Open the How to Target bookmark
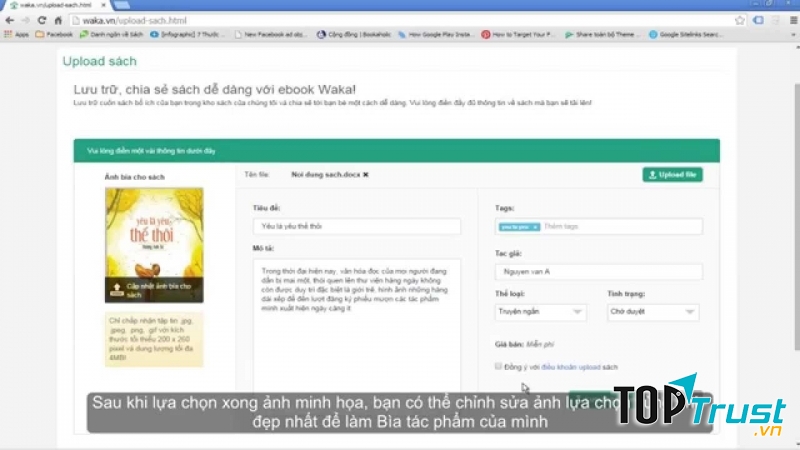 [x=518, y=34]
